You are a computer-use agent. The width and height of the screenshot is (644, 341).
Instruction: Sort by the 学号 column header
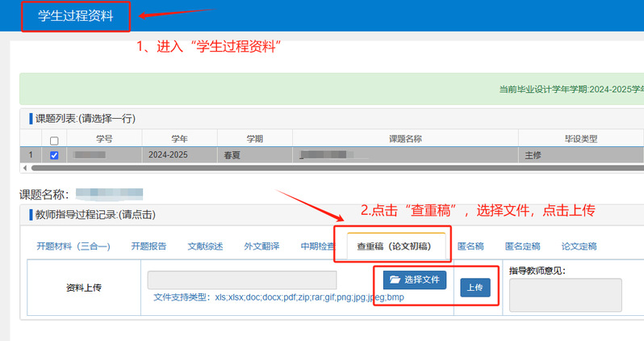point(104,139)
